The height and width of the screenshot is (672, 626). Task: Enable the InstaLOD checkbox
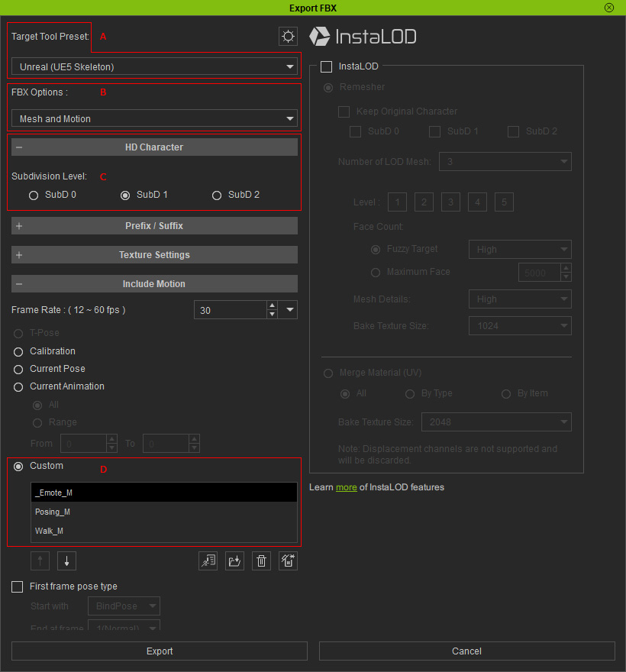[327, 67]
